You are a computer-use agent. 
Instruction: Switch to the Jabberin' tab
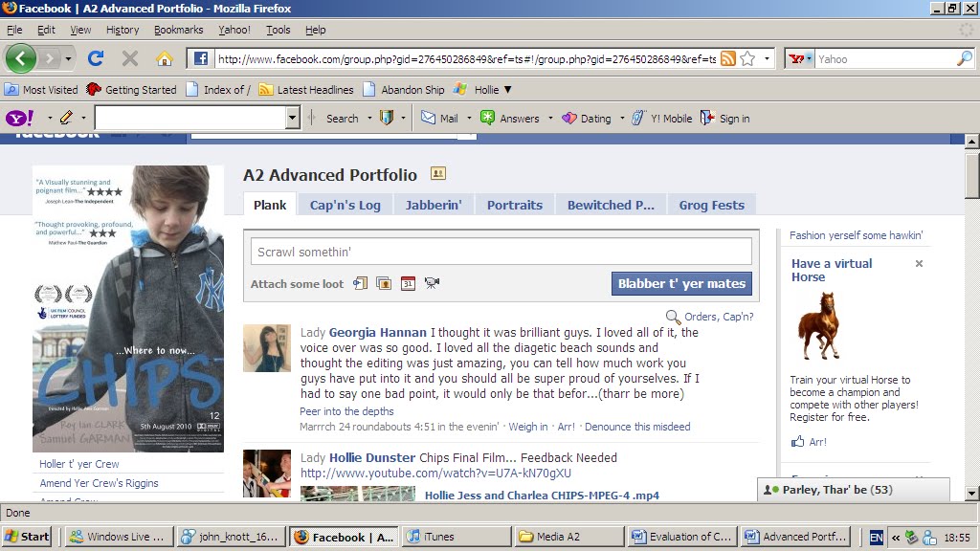(434, 205)
